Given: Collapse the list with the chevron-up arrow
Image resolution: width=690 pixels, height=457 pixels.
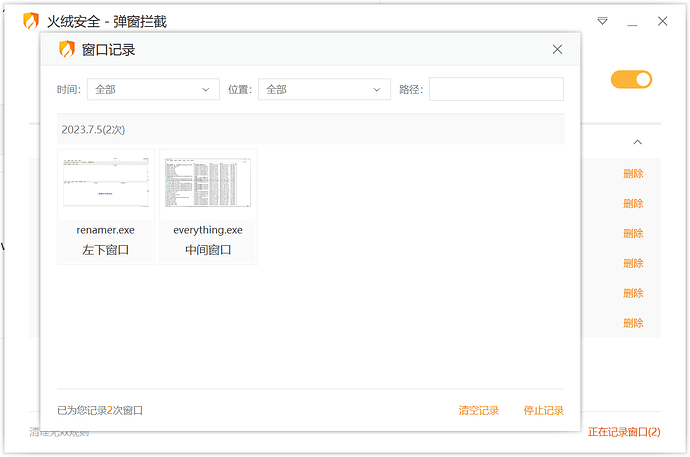Looking at the screenshot, I should tap(637, 142).
